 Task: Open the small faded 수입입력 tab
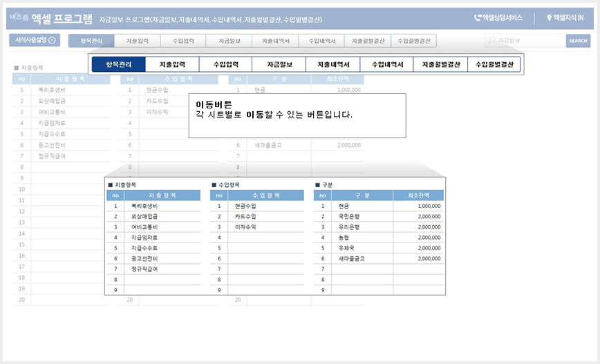pyautogui.click(x=183, y=41)
